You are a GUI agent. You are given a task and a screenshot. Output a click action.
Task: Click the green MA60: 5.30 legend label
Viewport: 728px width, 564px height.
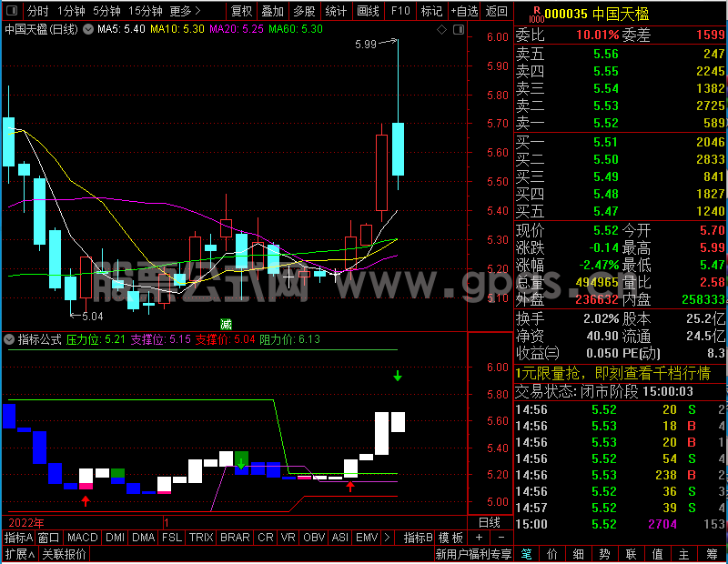(296, 29)
